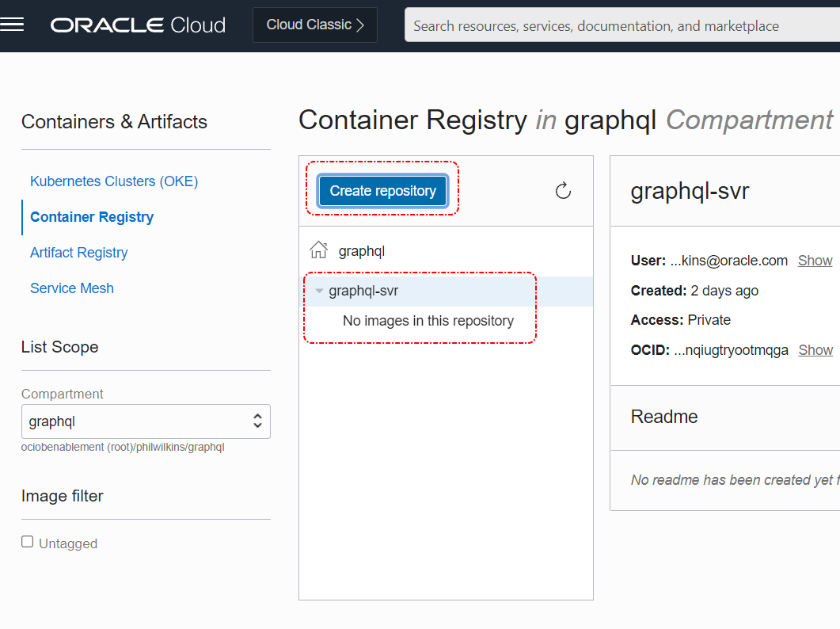Image resolution: width=840 pixels, height=629 pixels.
Task: Open the hamburger navigation menu
Action: coord(13,25)
